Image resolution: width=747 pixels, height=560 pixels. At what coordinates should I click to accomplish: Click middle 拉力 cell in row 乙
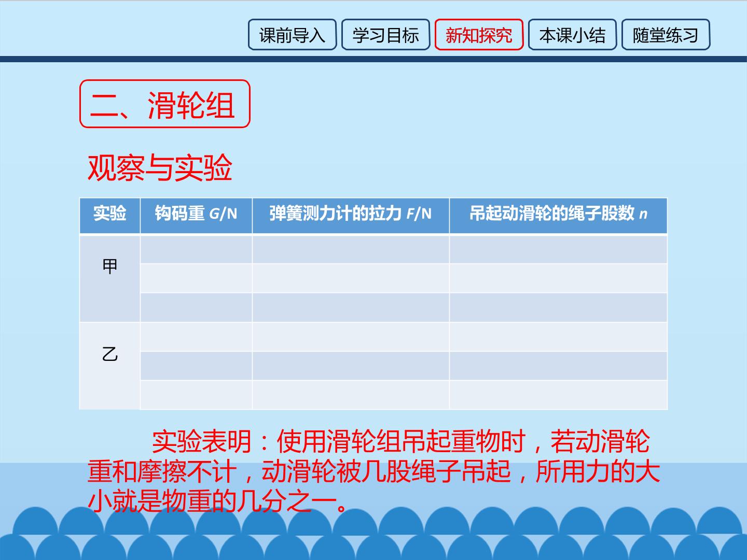tap(351, 366)
